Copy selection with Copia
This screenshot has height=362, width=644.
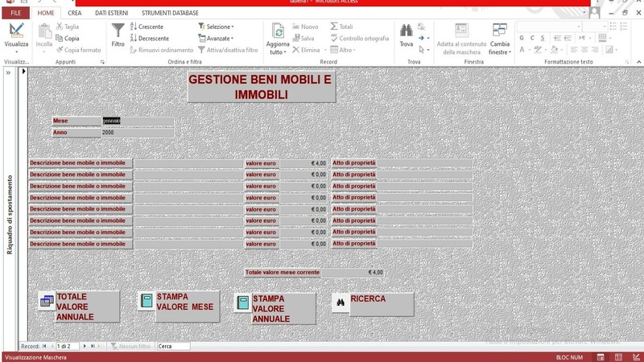coord(68,38)
